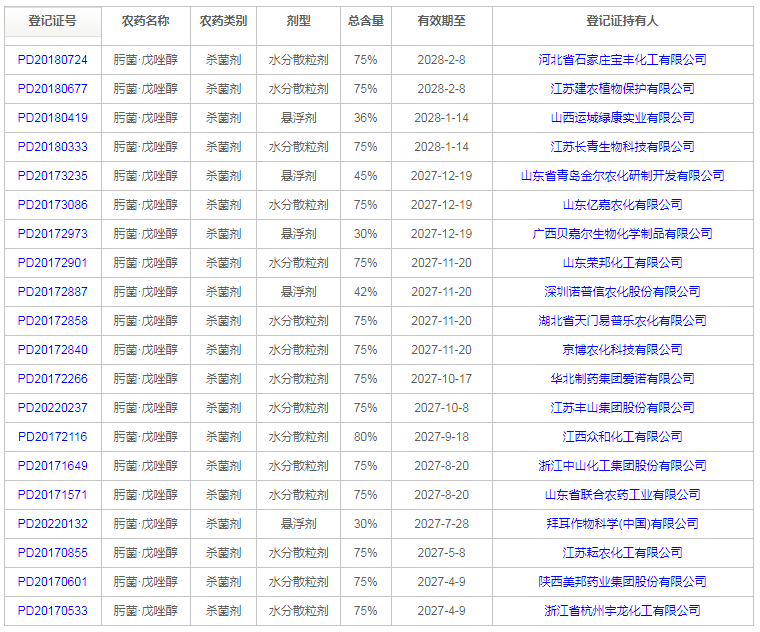Screen dimensions: 760x632
Task: Select the 80% content cell
Action: (365, 437)
